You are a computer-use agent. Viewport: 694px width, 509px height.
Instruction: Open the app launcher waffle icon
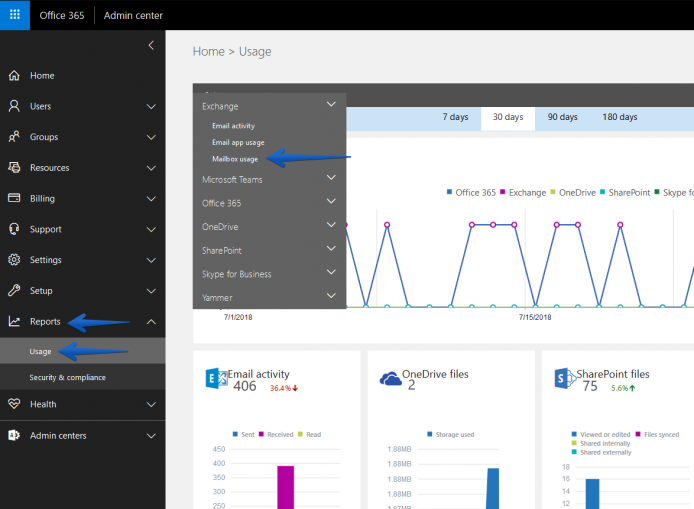pos(15,15)
